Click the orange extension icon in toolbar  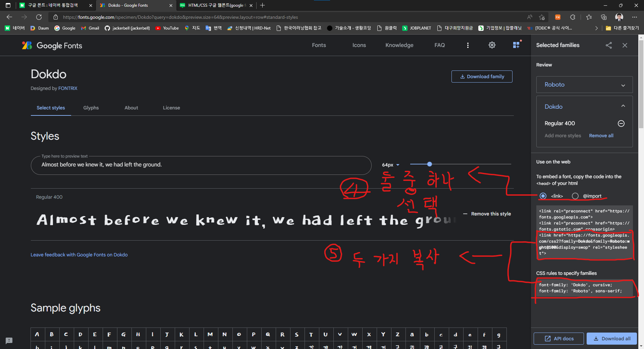(558, 17)
